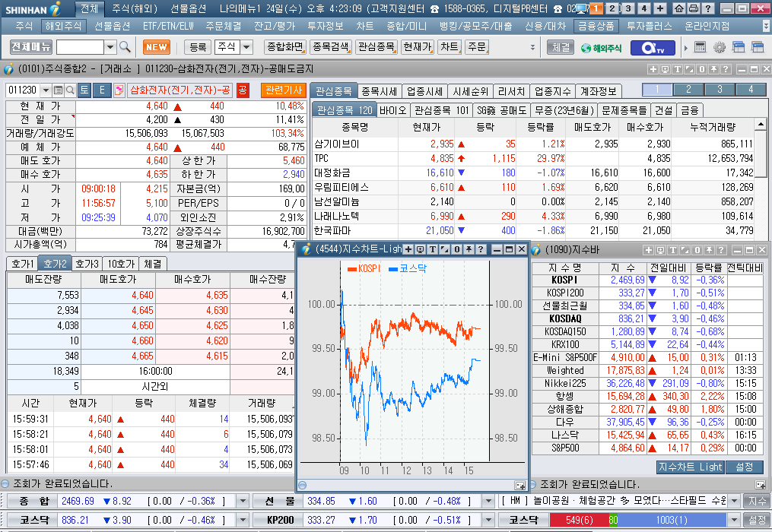This screenshot has width=772, height=532.
Task: Click the 등록 button
Action: (198, 47)
